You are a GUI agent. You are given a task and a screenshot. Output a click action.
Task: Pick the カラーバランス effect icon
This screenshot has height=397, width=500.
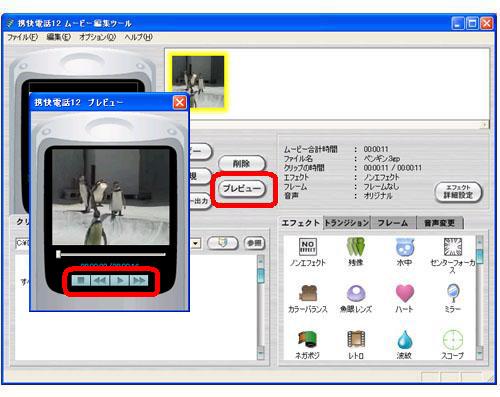[307, 293]
